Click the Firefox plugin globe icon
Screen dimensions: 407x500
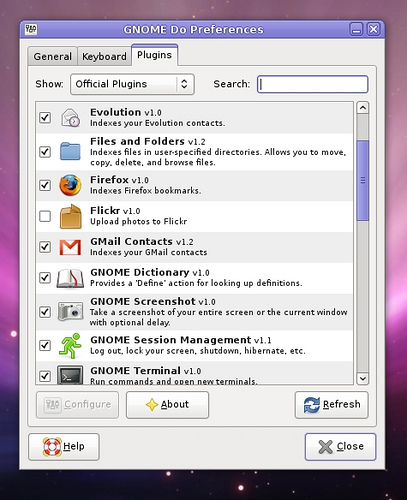click(70, 185)
